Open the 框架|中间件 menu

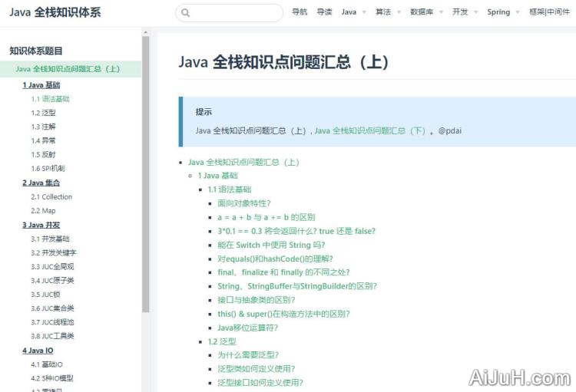549,12
